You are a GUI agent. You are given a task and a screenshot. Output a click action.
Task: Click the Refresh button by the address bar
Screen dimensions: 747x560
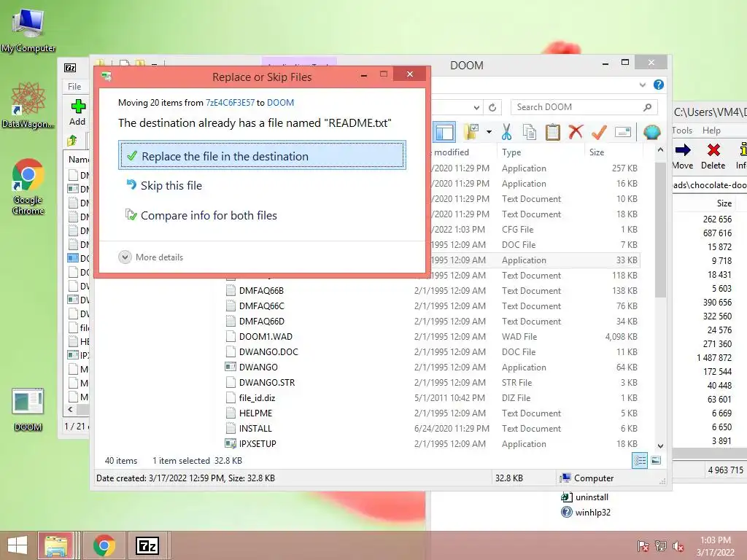(492, 108)
